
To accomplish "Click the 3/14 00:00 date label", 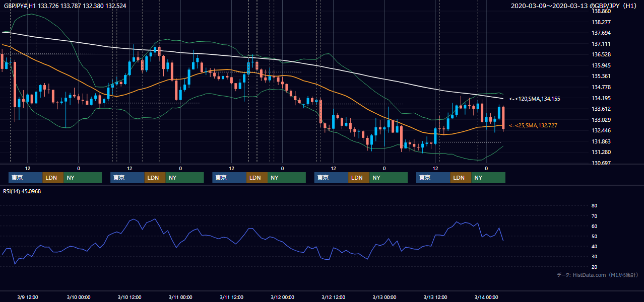I will click(x=486, y=297).
